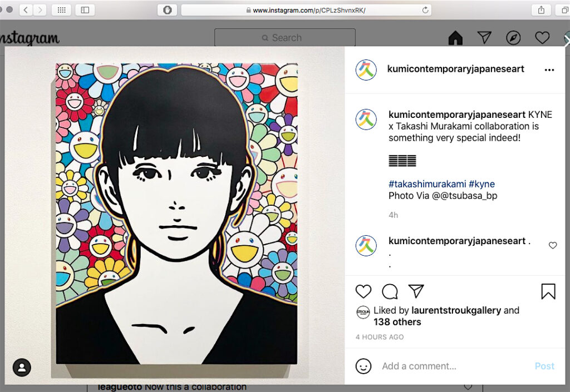Click the 4 HOURS AGO timestamp
The height and width of the screenshot is (392, 570).
click(380, 337)
